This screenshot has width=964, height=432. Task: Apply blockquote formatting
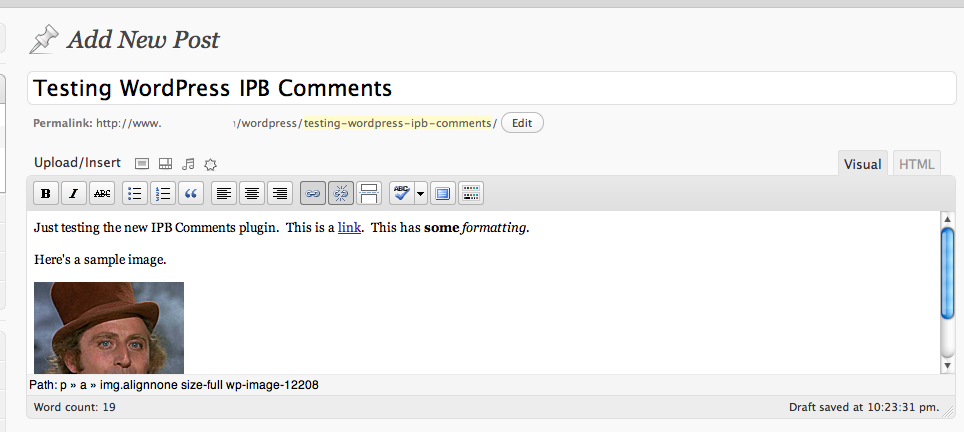coord(191,193)
